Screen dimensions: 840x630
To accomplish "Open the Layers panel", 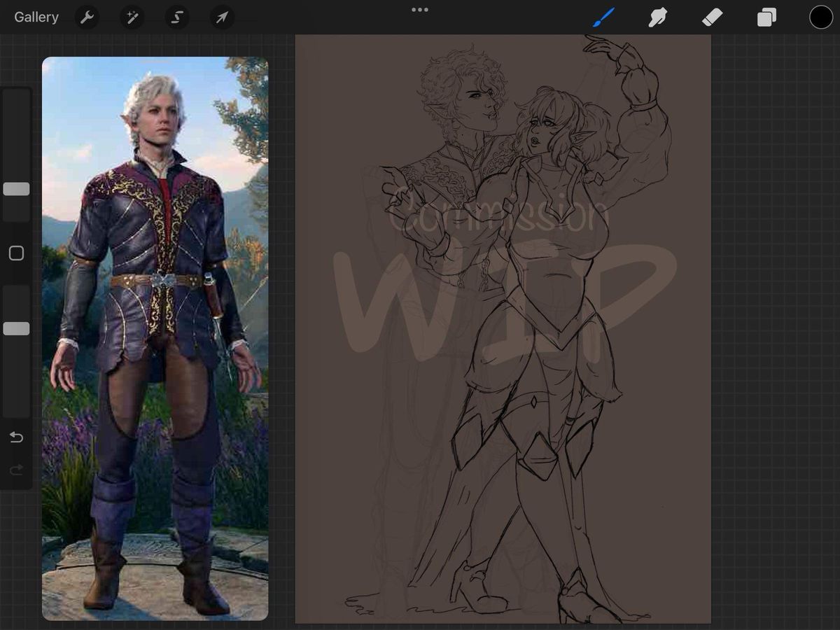I will point(766,17).
